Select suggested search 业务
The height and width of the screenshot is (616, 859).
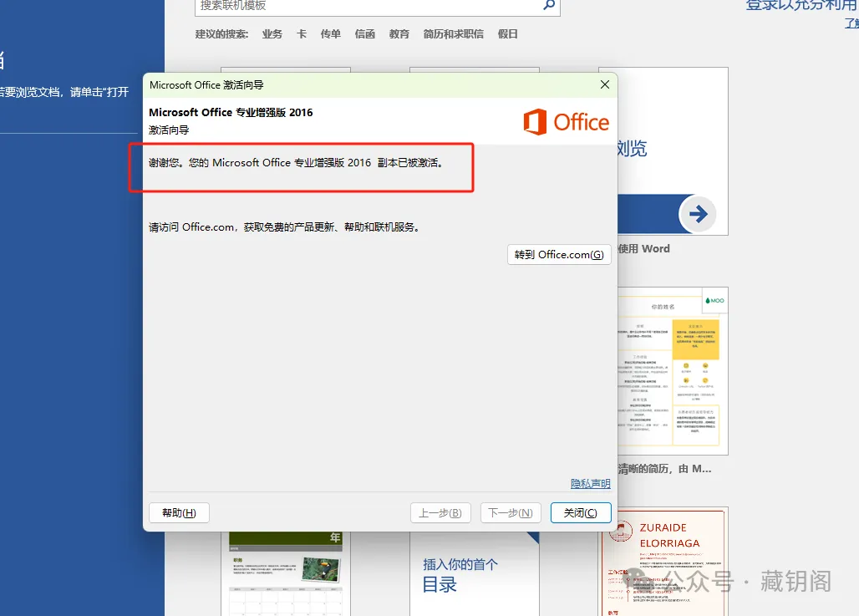click(272, 34)
